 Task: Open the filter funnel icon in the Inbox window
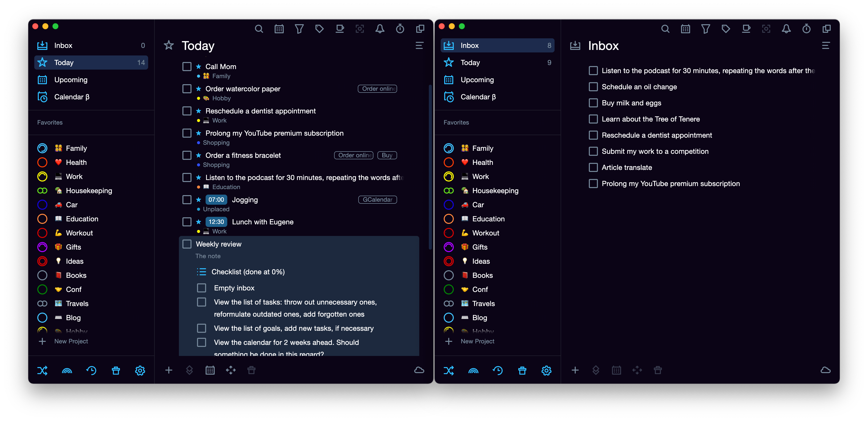[705, 29]
